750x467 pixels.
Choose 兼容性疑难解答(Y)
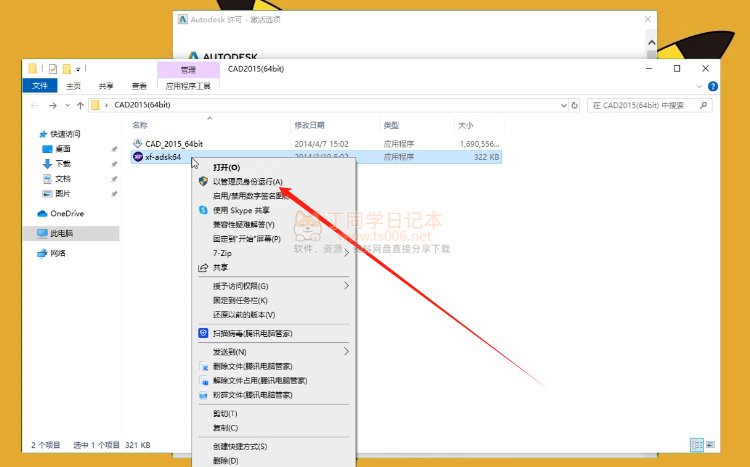(x=274, y=224)
